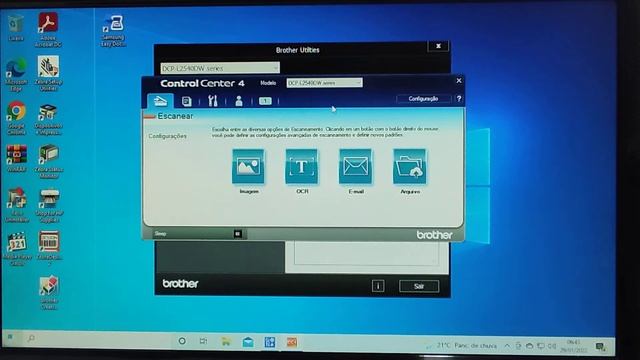Open the support person tab
This screenshot has width=640, height=360.
click(x=239, y=101)
